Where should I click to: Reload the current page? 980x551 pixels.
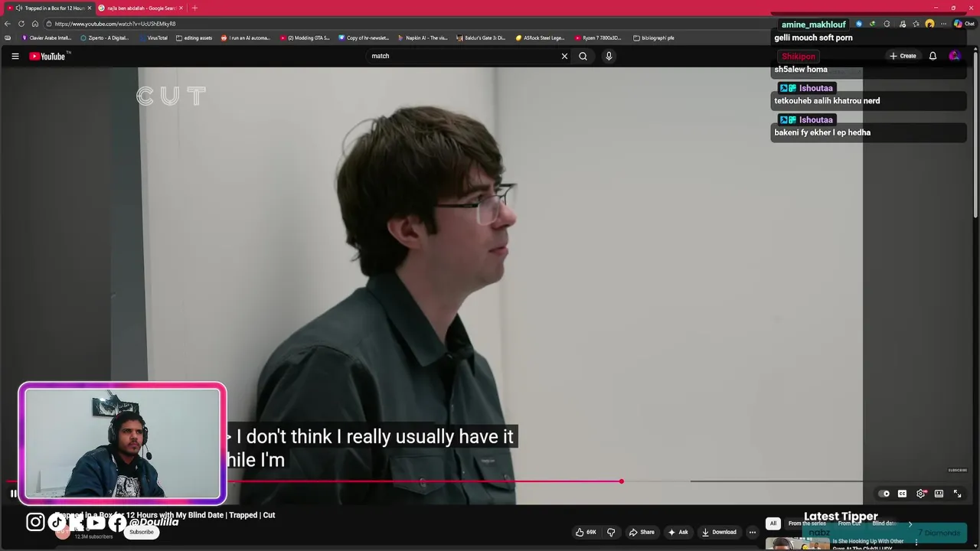[x=21, y=24]
